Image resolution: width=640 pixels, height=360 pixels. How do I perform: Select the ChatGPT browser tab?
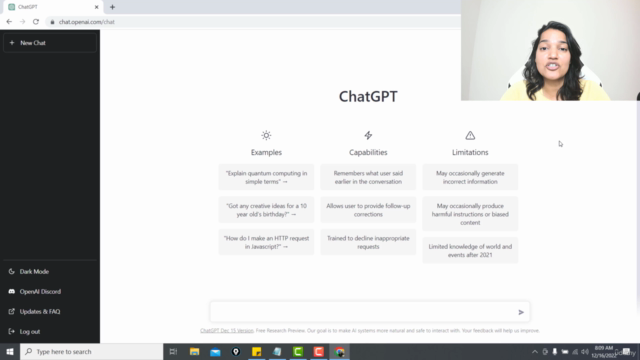tap(53, 7)
